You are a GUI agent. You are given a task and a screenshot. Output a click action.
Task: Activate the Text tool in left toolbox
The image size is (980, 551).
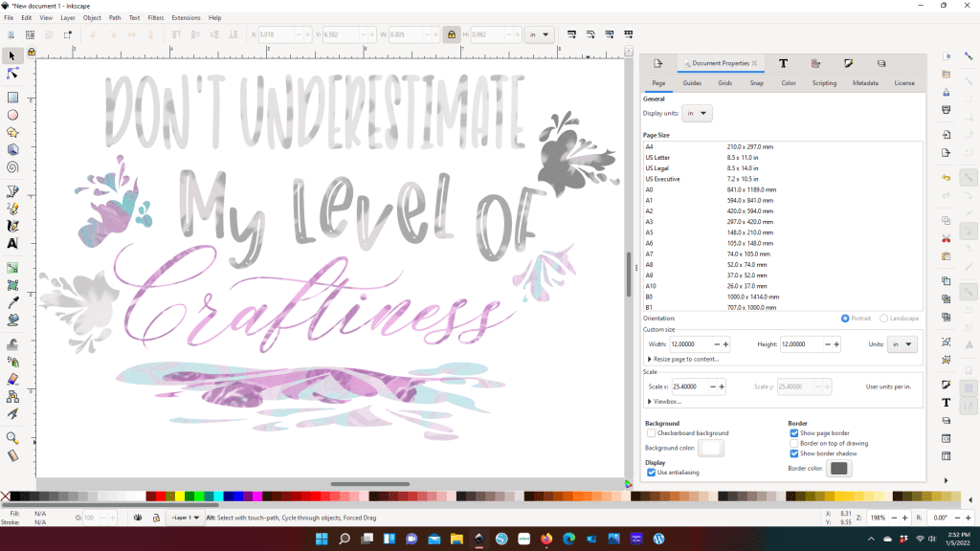coord(13,243)
